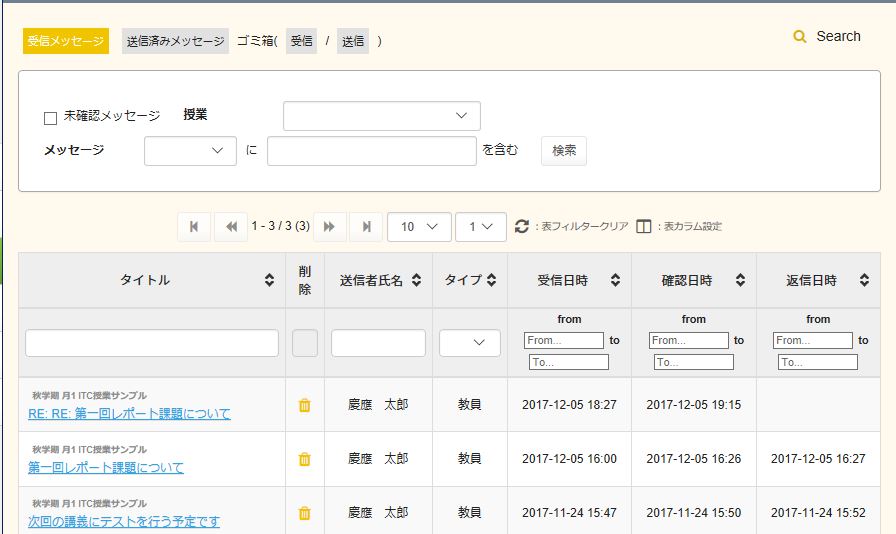Image resolution: width=896 pixels, height=534 pixels.
Task: Jump to last page of results
Action: click(x=366, y=227)
